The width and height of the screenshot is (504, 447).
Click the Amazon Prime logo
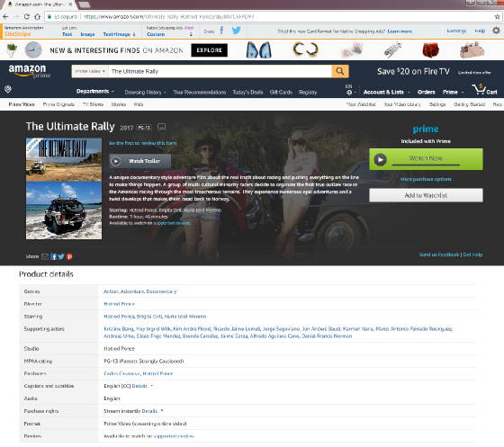pyautogui.click(x=29, y=71)
